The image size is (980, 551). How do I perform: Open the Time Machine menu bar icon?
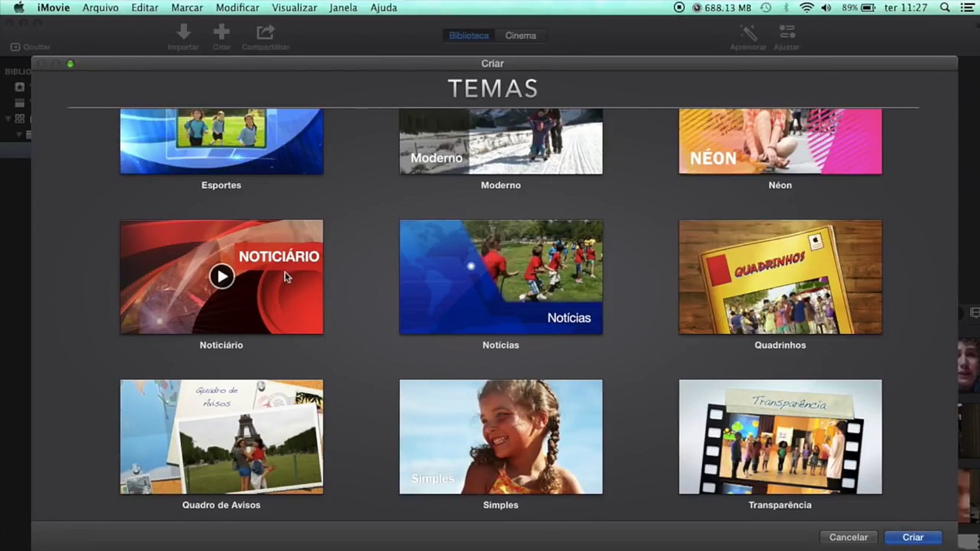coord(766,8)
